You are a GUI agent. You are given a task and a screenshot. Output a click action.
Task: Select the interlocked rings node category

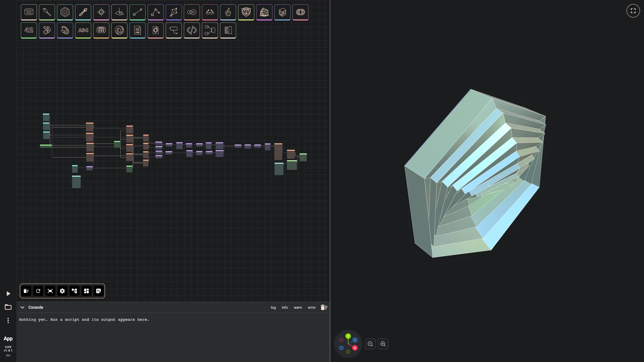301,12
